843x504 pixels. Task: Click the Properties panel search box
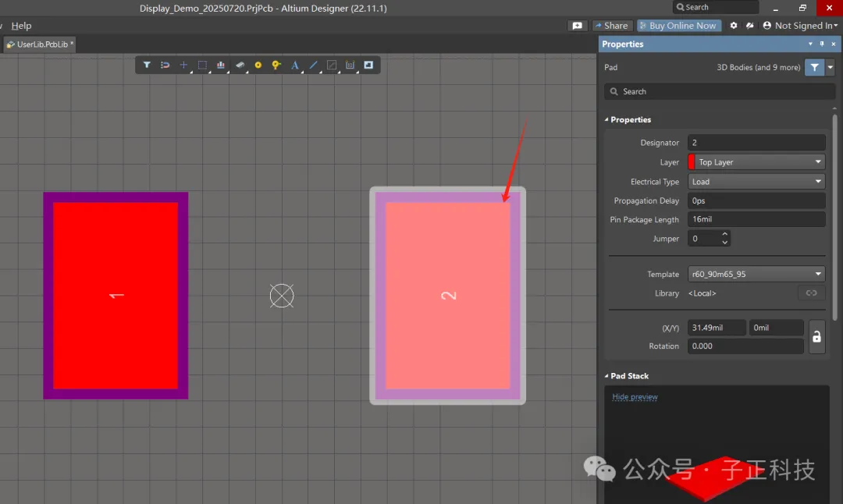point(720,91)
